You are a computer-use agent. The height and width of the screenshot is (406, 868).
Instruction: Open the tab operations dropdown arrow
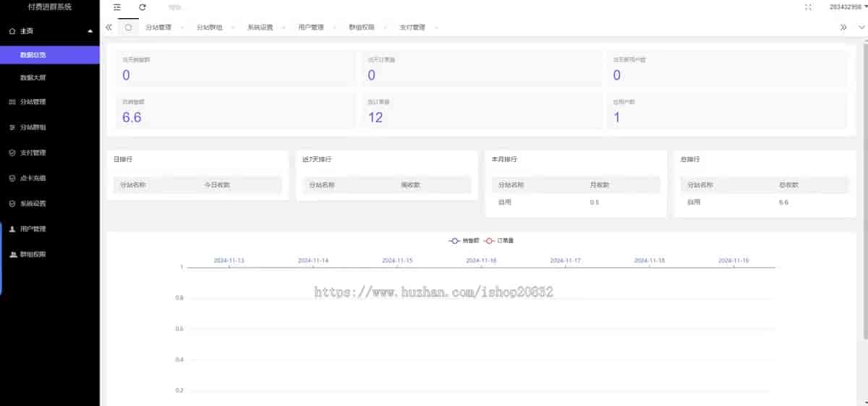(x=861, y=28)
